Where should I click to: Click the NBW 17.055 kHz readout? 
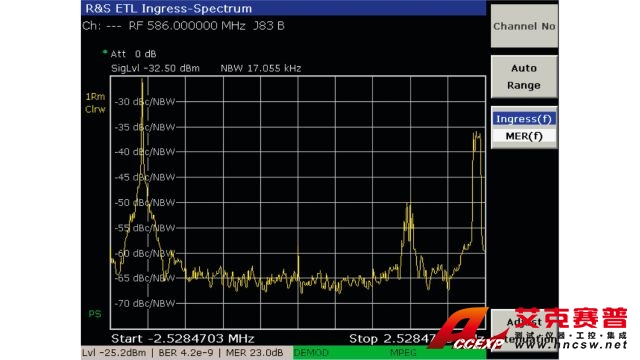pos(260,68)
